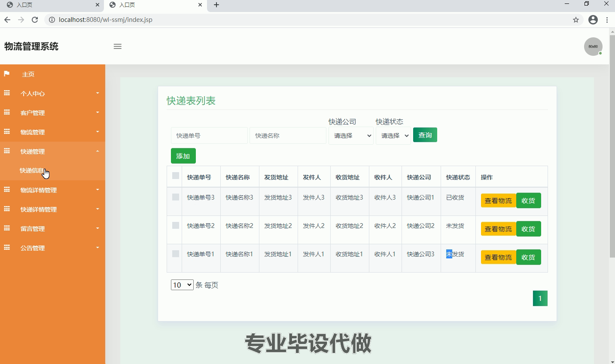615x364 pixels.
Task: Expand 个人中心 submenu arrow
Action: click(97, 93)
